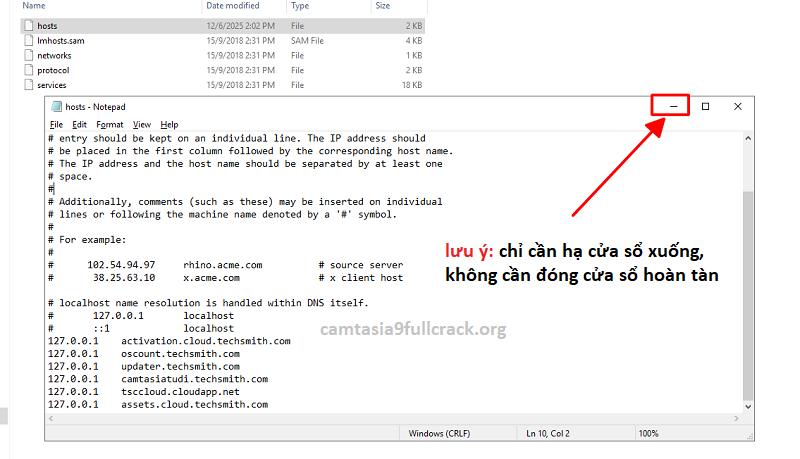Select the lmhosts.sam file in Explorer
800x459 pixels.
pos(222,40)
